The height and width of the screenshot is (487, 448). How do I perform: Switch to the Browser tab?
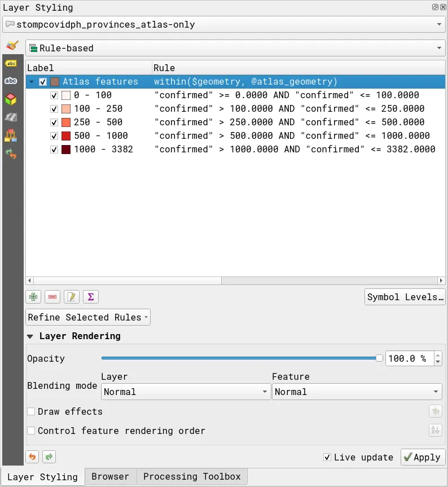point(111,476)
